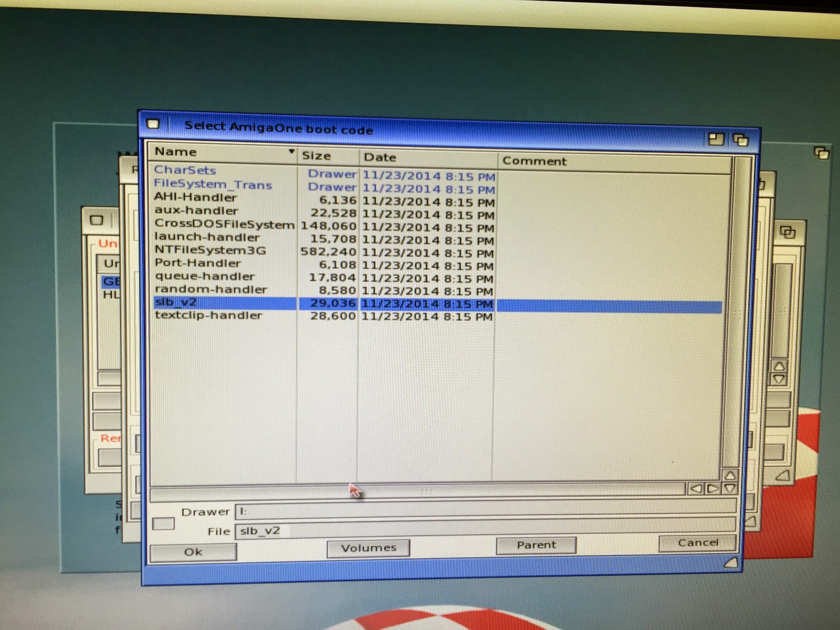Select the CrossDOSFileSystem file
The image size is (840, 630).
click(x=224, y=224)
